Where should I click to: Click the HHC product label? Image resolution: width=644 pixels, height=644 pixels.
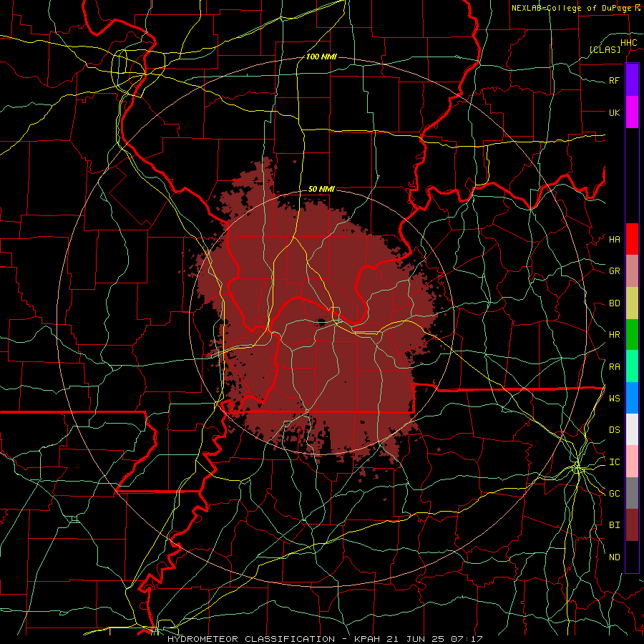point(628,43)
